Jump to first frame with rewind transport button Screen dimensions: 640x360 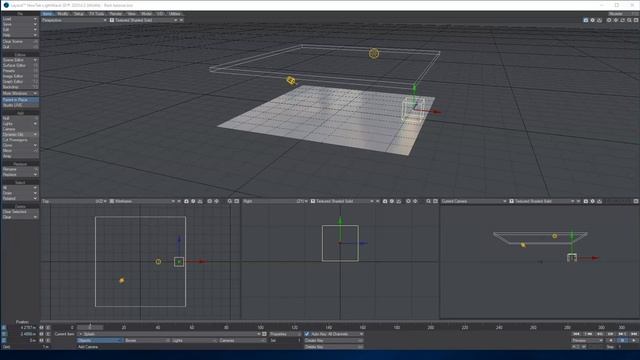pyautogui.click(x=577, y=334)
